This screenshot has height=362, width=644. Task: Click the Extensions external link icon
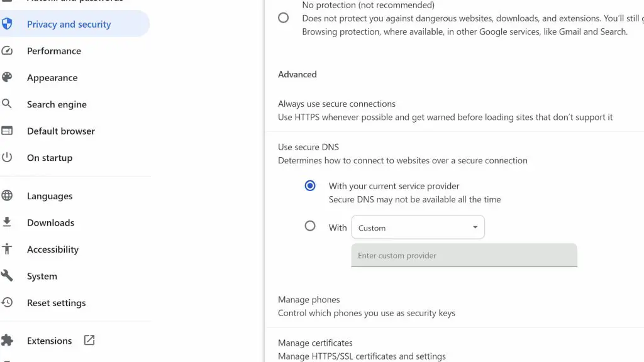(89, 341)
